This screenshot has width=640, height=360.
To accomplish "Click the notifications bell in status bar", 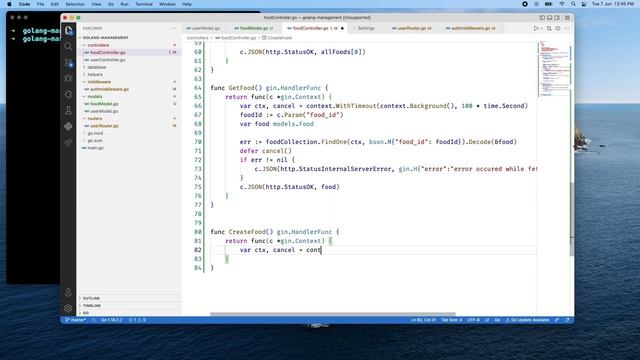I will [567, 320].
